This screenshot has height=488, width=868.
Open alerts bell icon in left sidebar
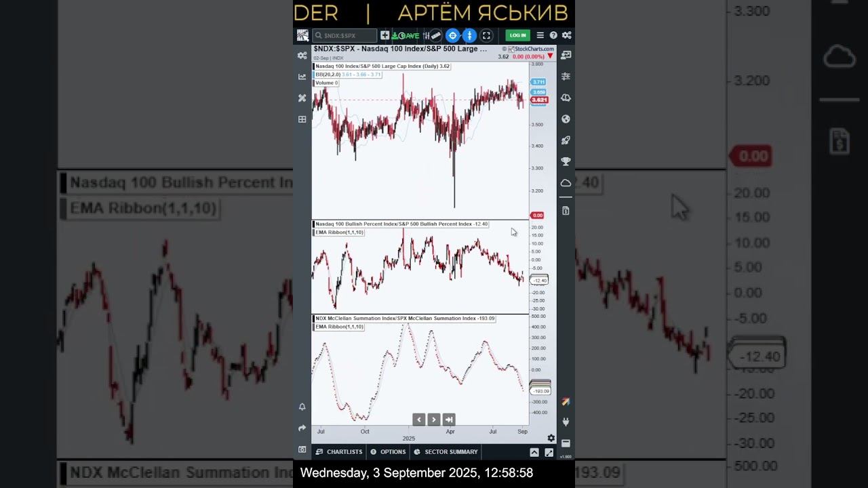coord(302,407)
